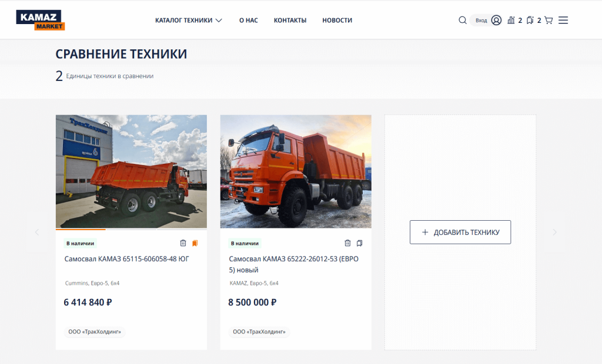Click the image slider progress bar under 65115 photo
This screenshot has width=602, height=364.
[131, 230]
